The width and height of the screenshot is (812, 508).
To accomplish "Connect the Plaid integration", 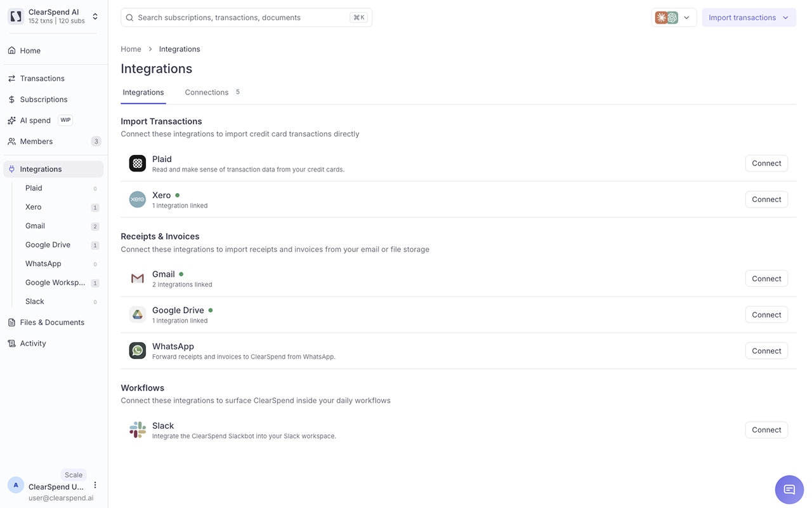I will pos(766,163).
